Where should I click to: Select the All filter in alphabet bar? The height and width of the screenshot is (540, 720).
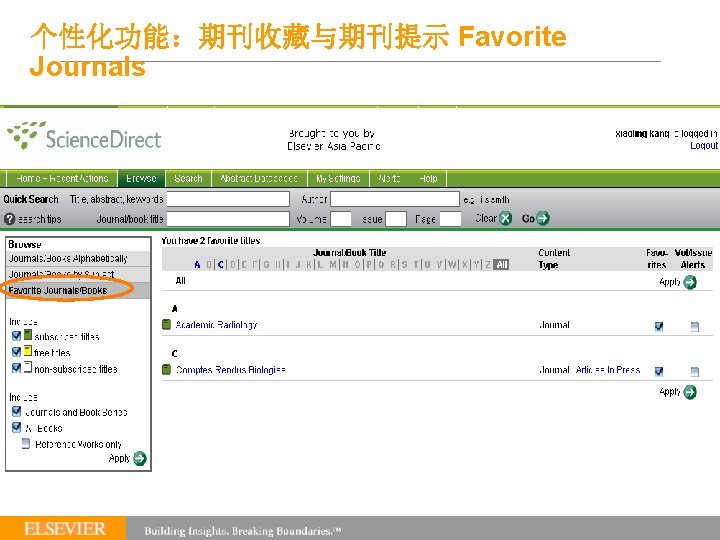pyautogui.click(x=502, y=264)
